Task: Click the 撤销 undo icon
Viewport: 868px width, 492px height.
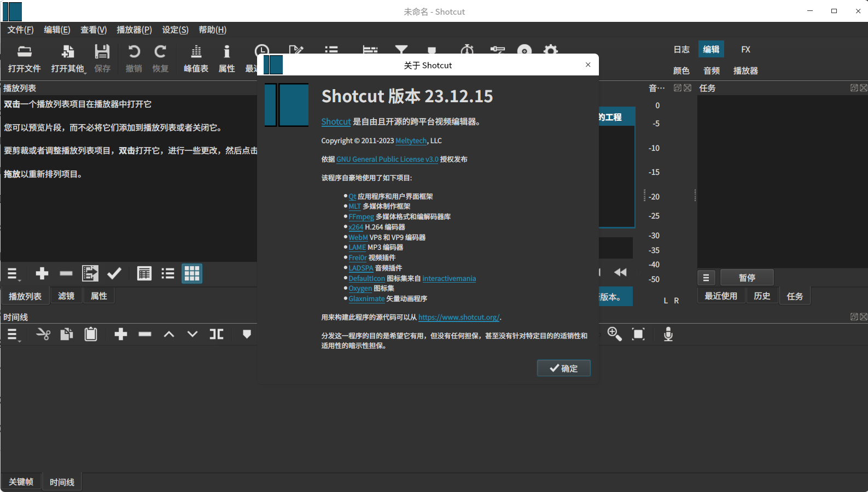Action: [134, 58]
